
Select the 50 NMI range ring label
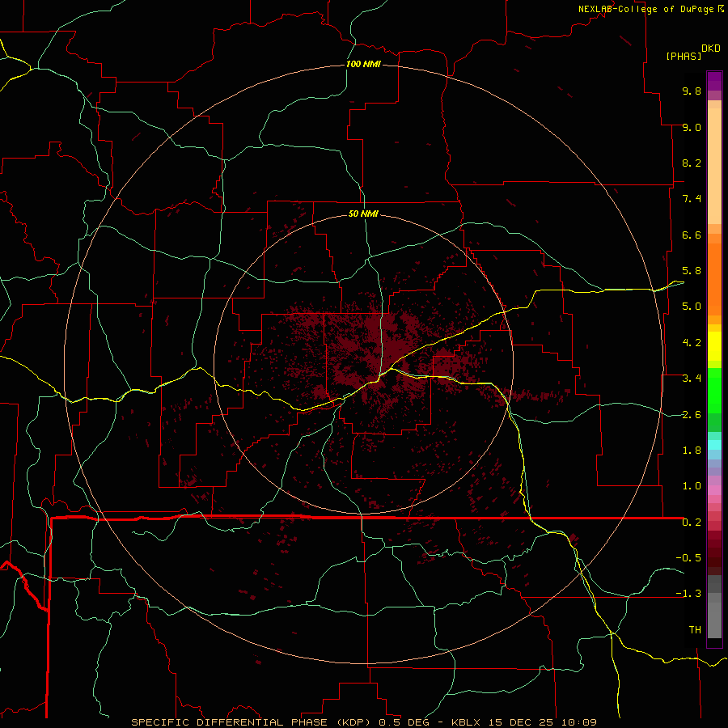pos(363,214)
